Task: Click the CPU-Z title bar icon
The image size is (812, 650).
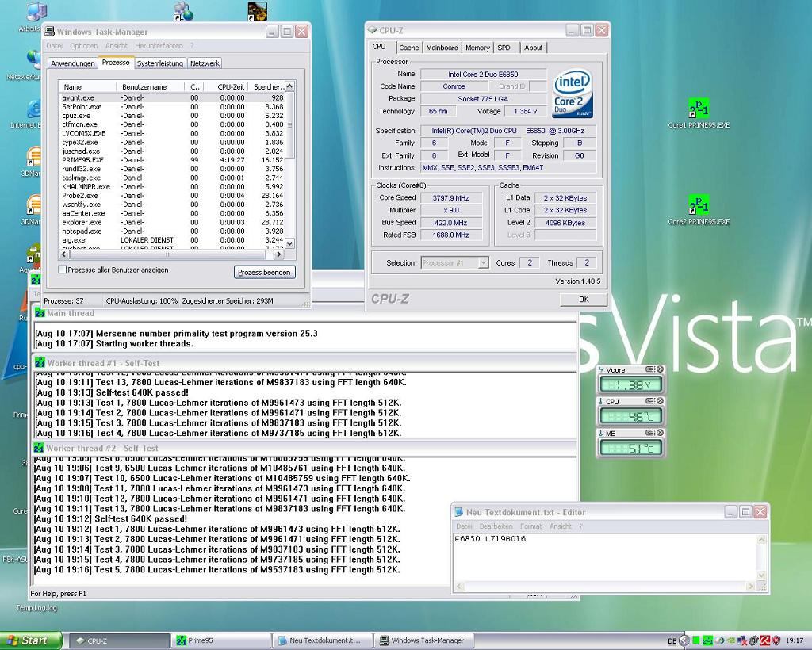Action: pyautogui.click(x=372, y=31)
